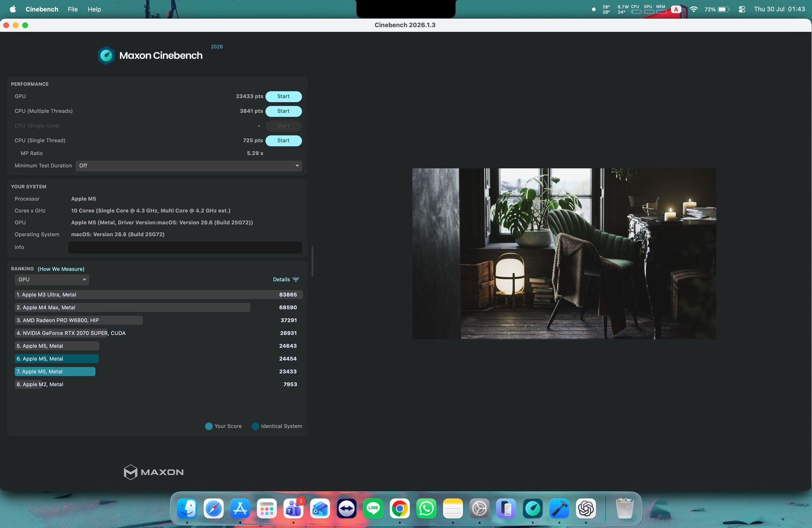Image resolution: width=812 pixels, height=528 pixels.
Task: Click the Details link in Ranking
Action: pos(281,280)
